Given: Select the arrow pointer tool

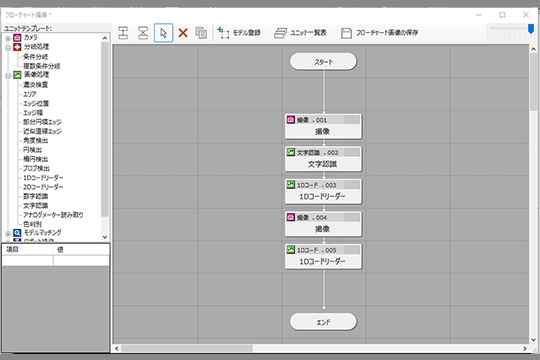Looking at the screenshot, I should coord(164,33).
